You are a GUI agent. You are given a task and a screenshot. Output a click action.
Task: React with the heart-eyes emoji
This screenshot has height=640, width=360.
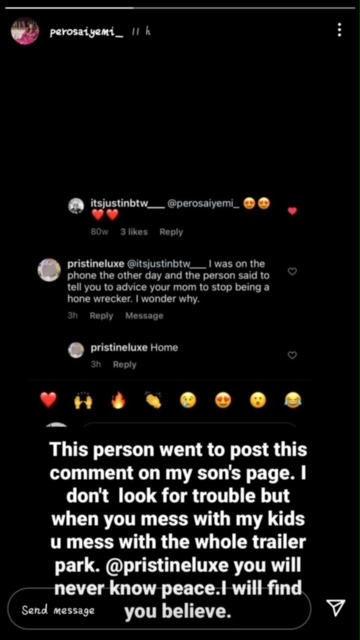[x=223, y=400]
